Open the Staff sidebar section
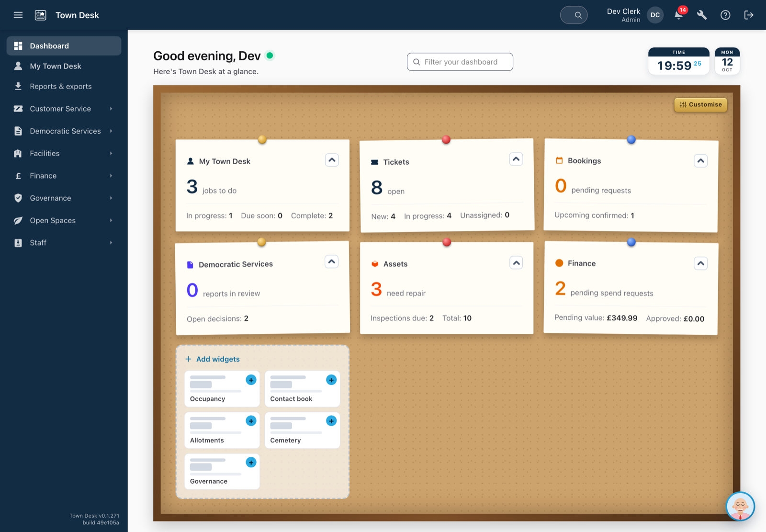Screen dimensions: 766x532 (x=64, y=243)
